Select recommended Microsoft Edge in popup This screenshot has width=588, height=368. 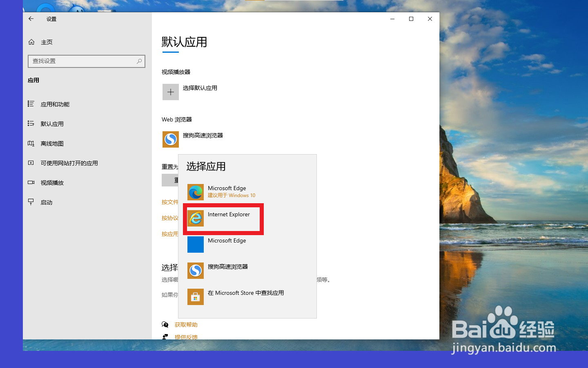point(247,192)
